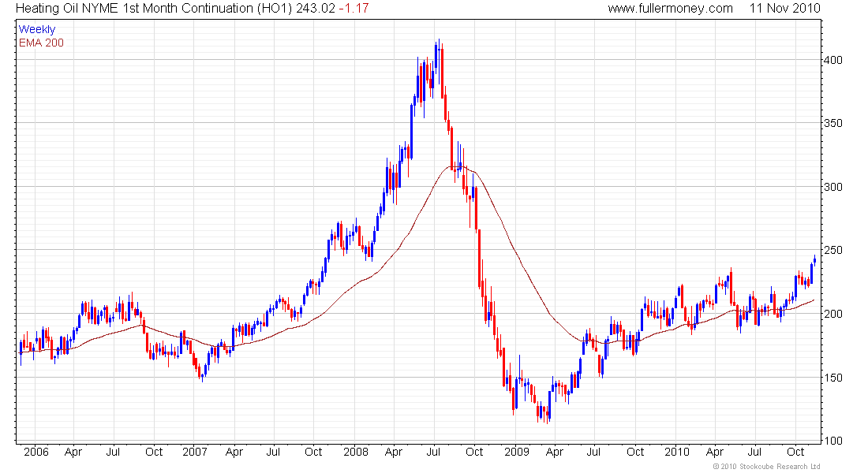Screen dimensions: 868x473
Task: Click the 150 price axis label
Action: [832, 378]
